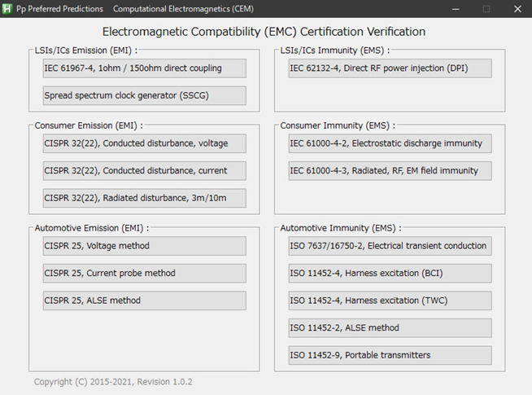The image size is (532, 395).
Task: Open IEC 61000-4-3 Radiated RF EM field immunity
Action: 390,171
